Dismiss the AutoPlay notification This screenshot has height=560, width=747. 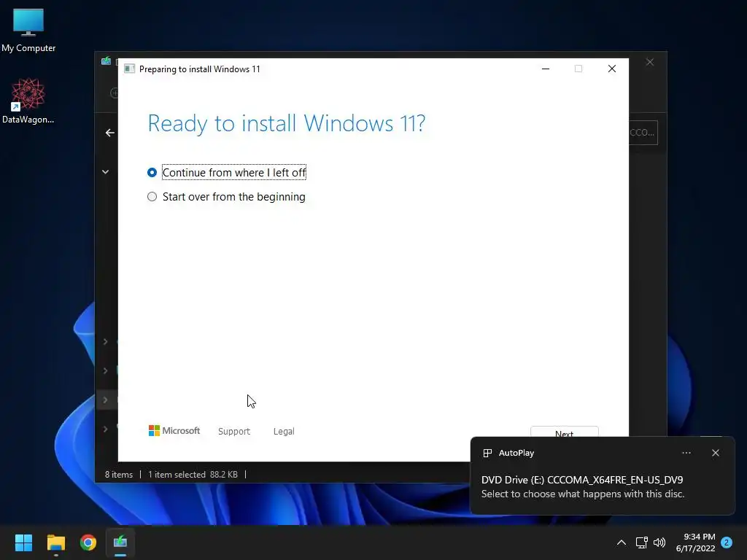click(716, 453)
